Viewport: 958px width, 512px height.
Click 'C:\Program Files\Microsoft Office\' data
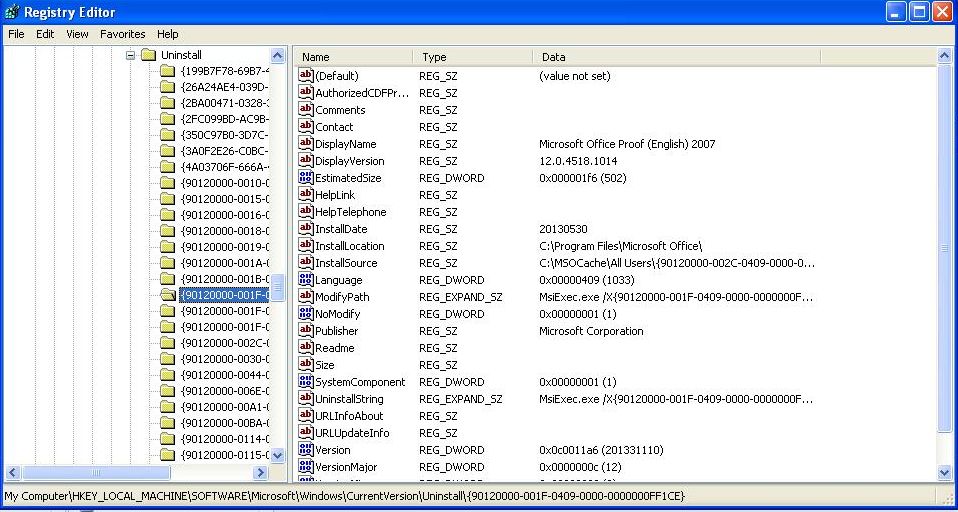tap(621, 246)
